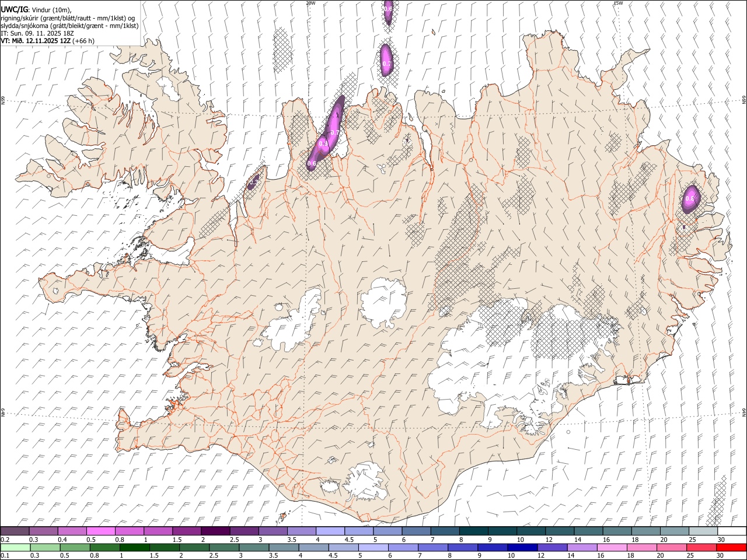Pick the lower legend swatch starting at 25
747x560 pixels.
pos(701,548)
